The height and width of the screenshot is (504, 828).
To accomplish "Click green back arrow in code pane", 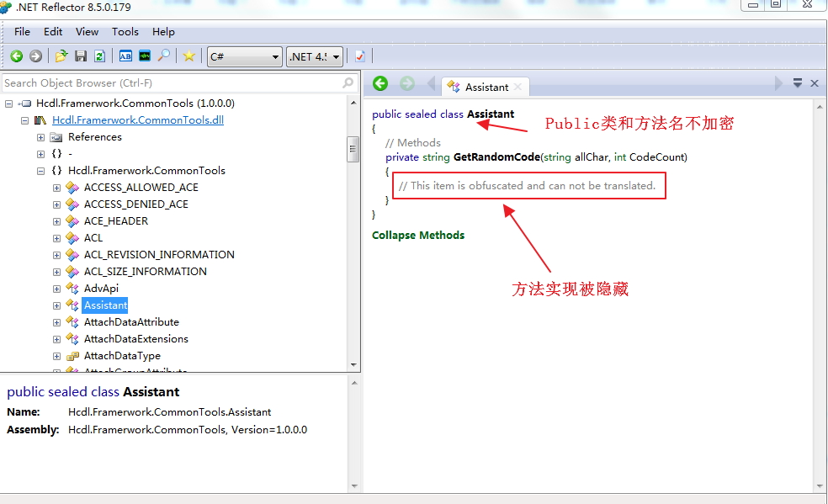I will tap(380, 83).
